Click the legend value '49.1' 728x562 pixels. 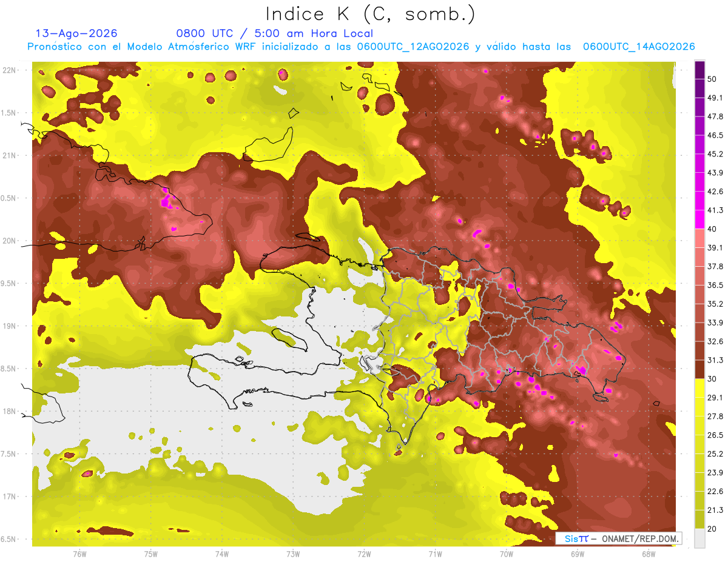tap(715, 98)
